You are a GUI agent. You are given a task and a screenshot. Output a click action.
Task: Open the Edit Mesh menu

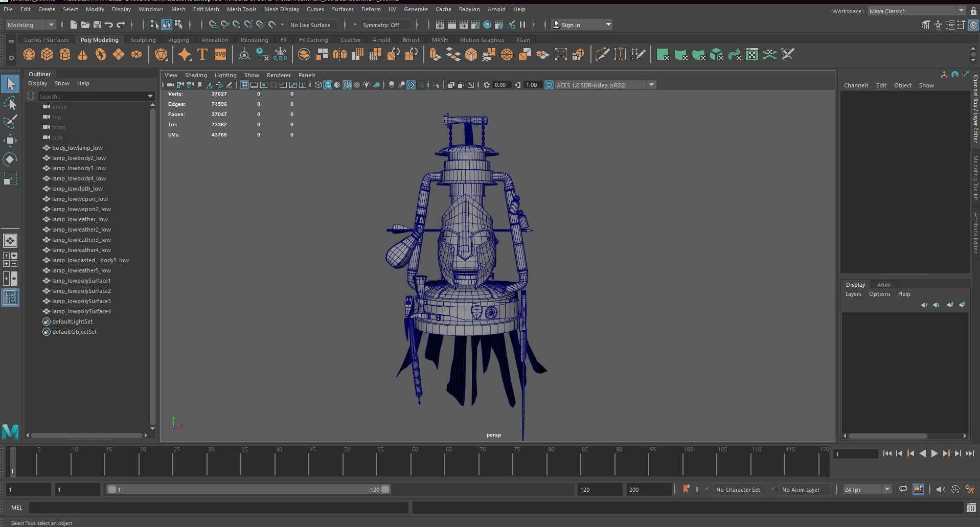pyautogui.click(x=206, y=9)
